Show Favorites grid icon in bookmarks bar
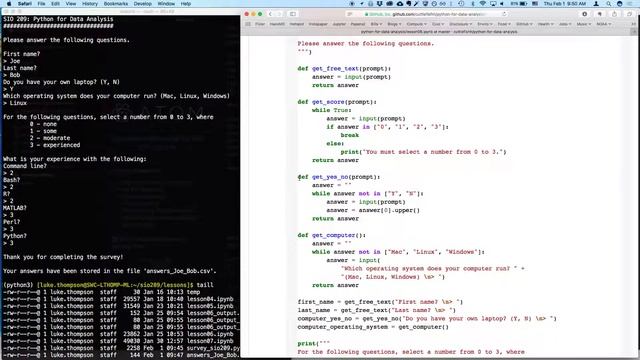The width and height of the screenshot is (640, 360). (x=247, y=24)
